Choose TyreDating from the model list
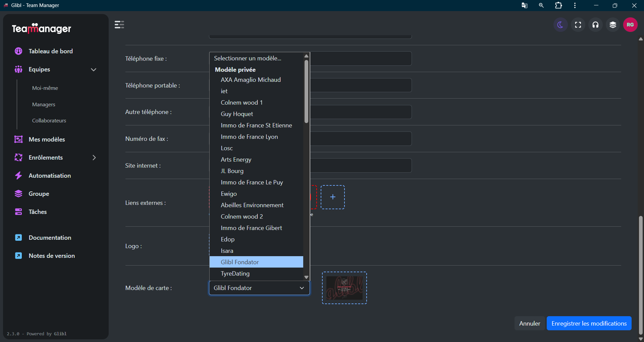 tap(235, 274)
